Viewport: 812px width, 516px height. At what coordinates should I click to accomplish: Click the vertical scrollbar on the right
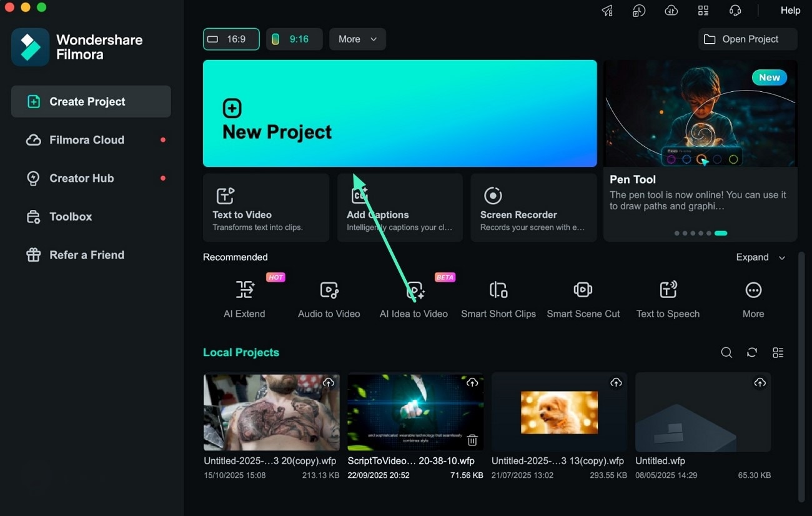pos(802,377)
